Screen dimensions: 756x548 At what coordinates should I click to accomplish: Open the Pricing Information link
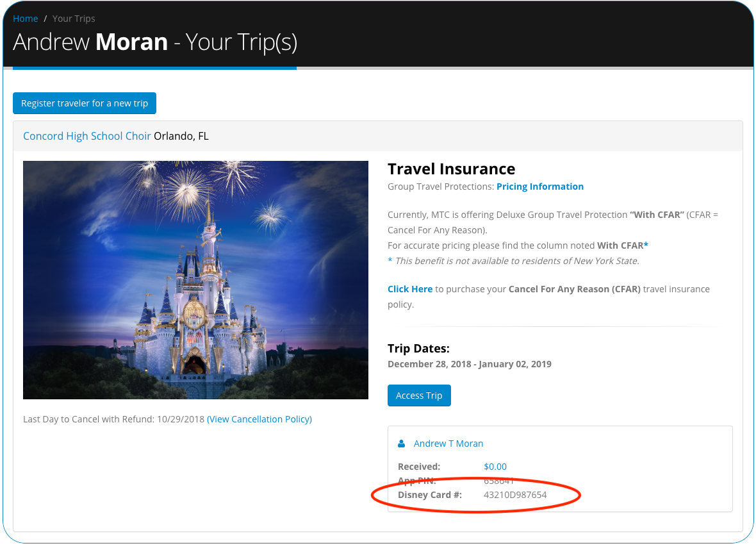point(540,187)
